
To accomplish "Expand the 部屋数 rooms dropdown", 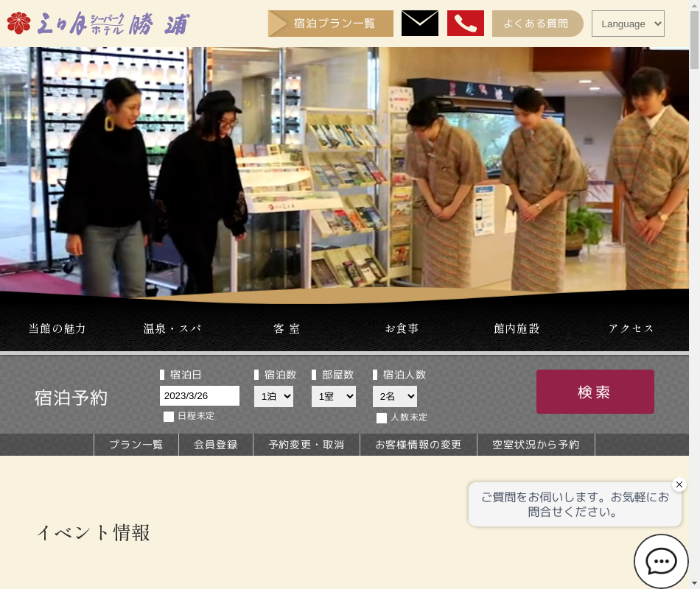I will [333, 396].
